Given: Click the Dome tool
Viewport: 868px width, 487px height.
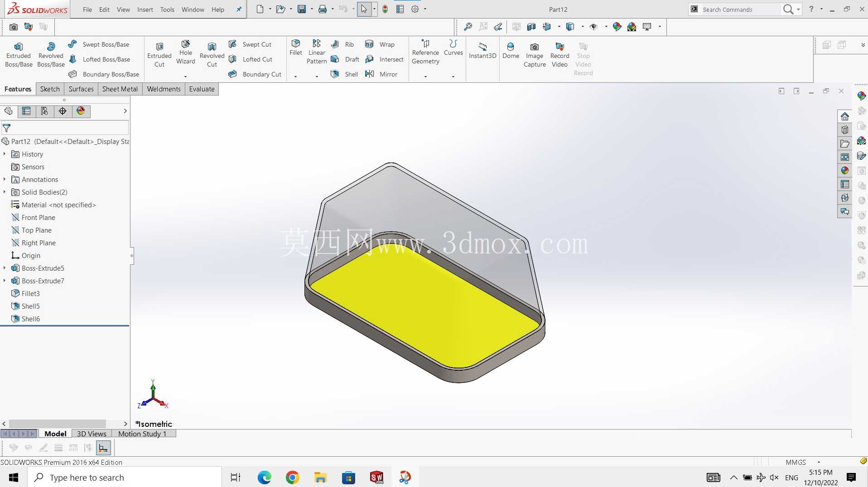Looking at the screenshot, I should point(511,51).
